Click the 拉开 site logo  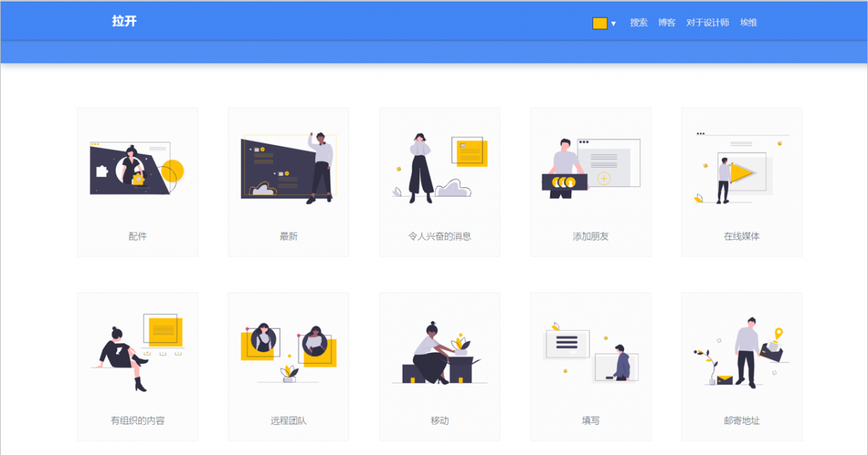click(x=123, y=21)
